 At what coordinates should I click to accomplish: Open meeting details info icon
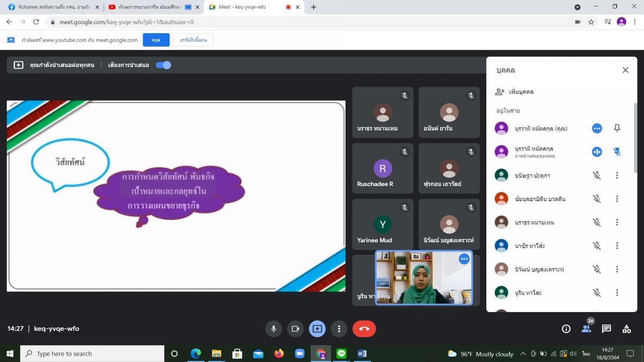tap(566, 329)
